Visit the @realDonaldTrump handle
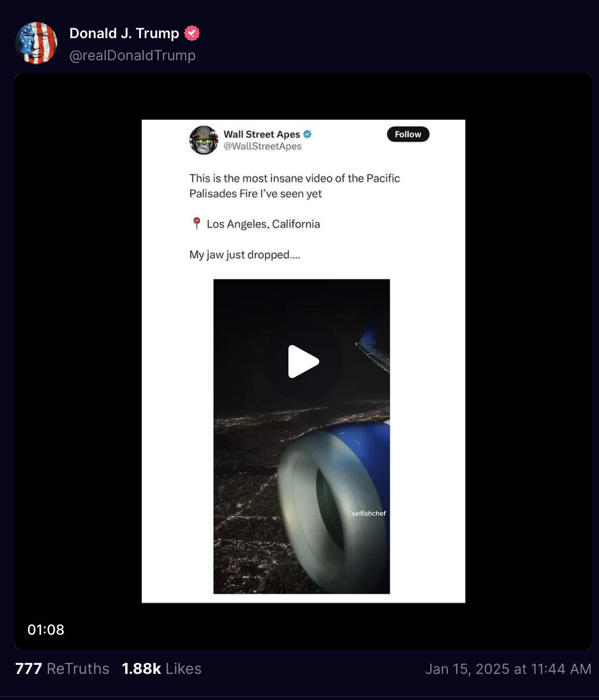This screenshot has height=700, width=599. 133,55
